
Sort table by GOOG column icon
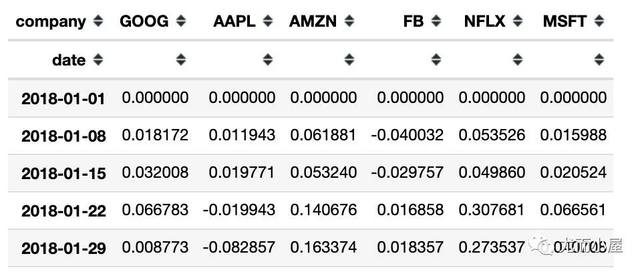coord(180,21)
